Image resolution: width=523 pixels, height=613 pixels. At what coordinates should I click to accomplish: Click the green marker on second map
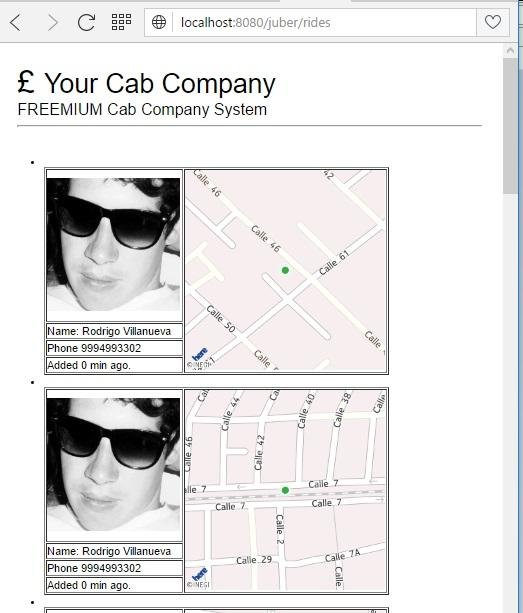point(285,490)
